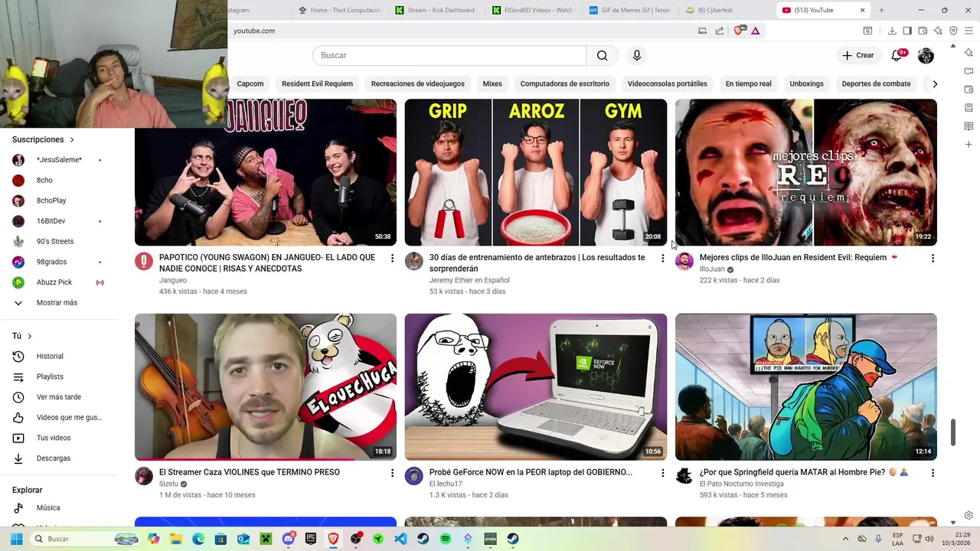This screenshot has width=980, height=551.
Task: Open the Windows Start menu
Action: click(x=16, y=539)
